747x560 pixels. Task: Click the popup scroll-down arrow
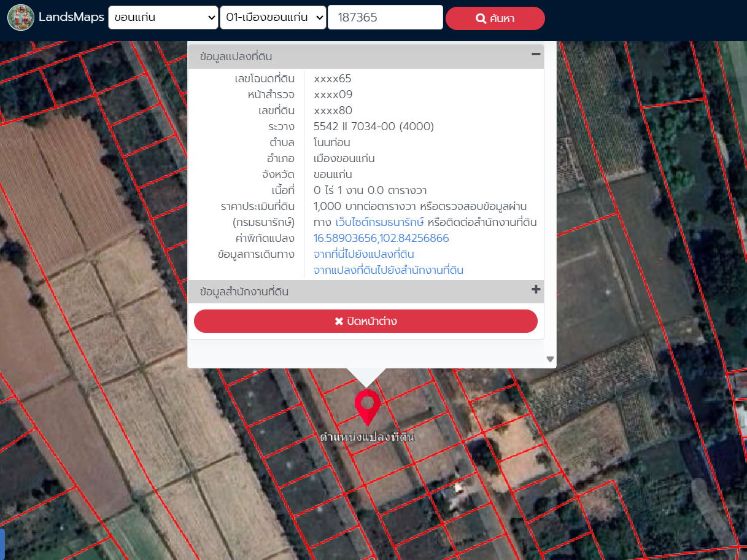[550, 359]
